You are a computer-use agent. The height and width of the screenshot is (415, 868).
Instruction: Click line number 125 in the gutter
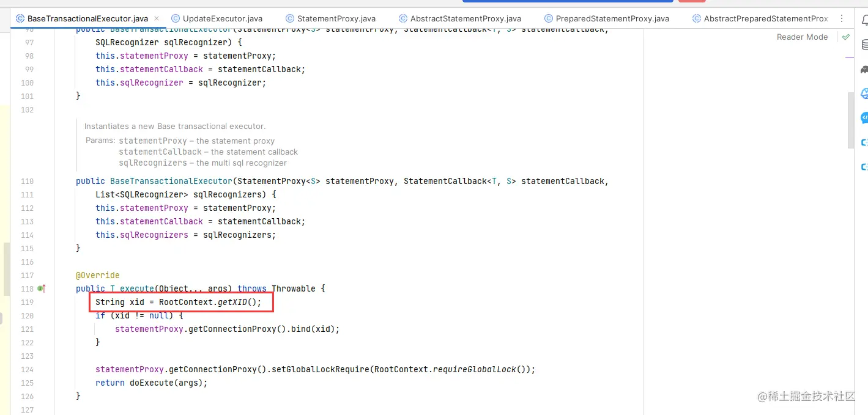[27, 383]
